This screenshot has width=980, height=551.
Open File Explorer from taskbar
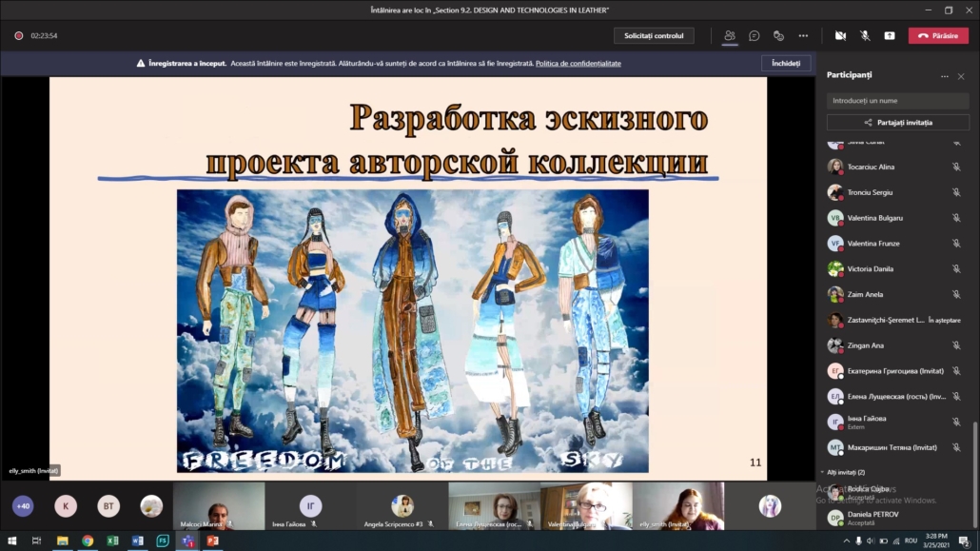63,541
